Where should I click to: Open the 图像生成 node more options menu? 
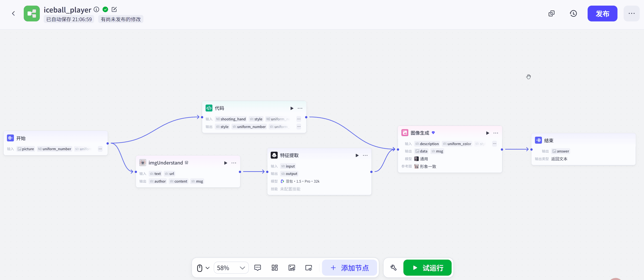coord(496,133)
